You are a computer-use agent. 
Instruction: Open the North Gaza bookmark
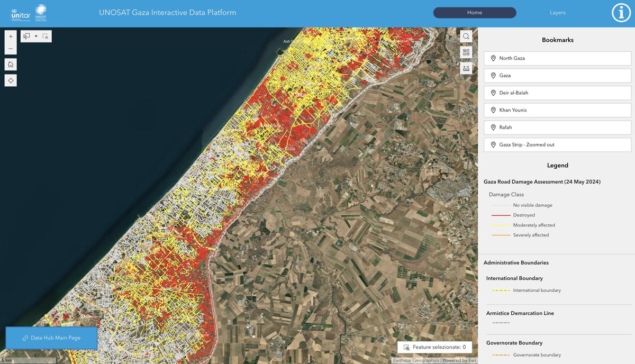pyautogui.click(x=557, y=58)
